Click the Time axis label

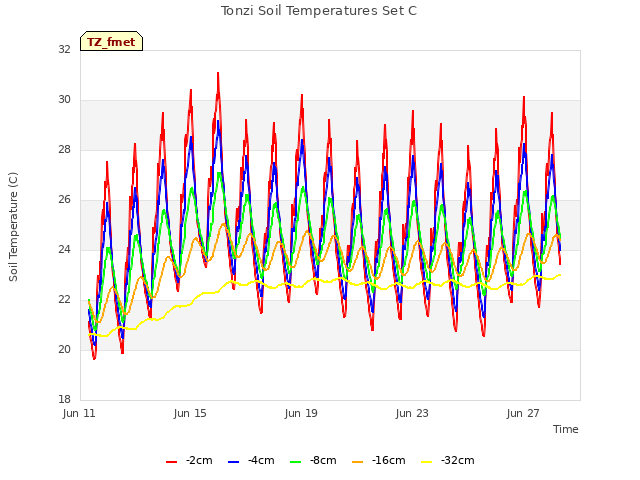click(566, 429)
